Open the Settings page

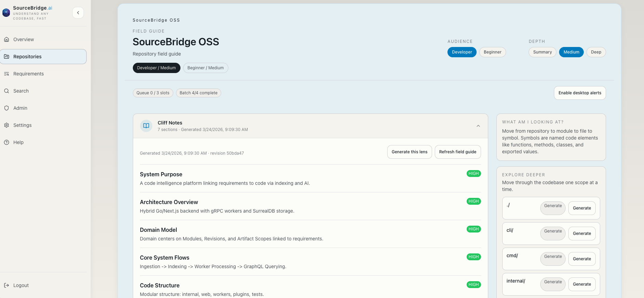[43, 125]
